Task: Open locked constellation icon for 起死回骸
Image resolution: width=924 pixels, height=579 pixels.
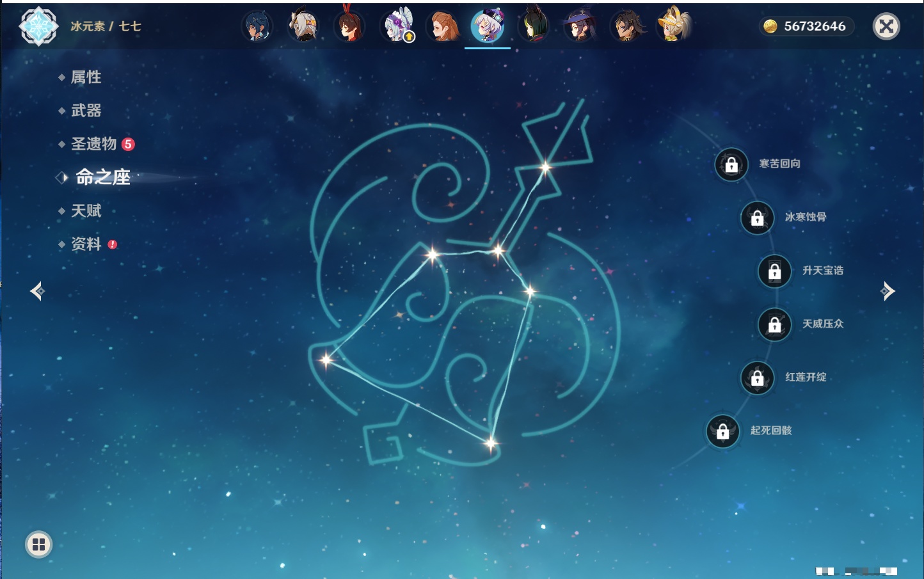Action: click(x=723, y=431)
